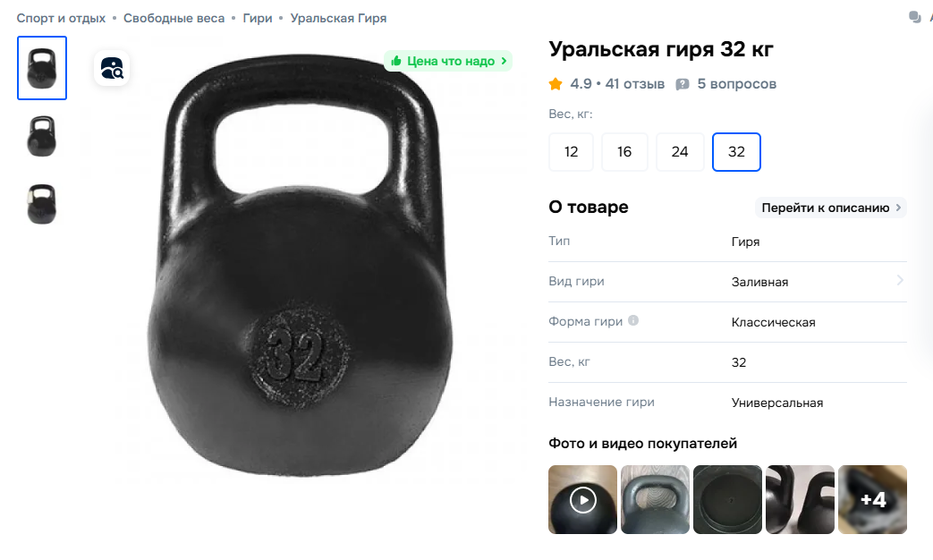The height and width of the screenshot is (560, 933).
Task: Open the 'Гири' breadcrumb category
Action: (x=257, y=19)
